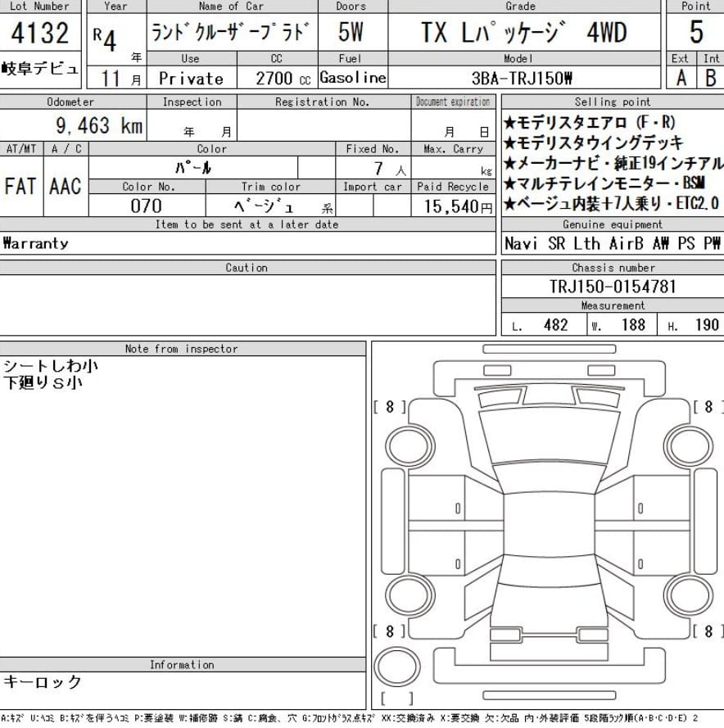Screen dimensions: 724x728
Task: Select chassis number TRJ150-0154781
Action: (613, 287)
